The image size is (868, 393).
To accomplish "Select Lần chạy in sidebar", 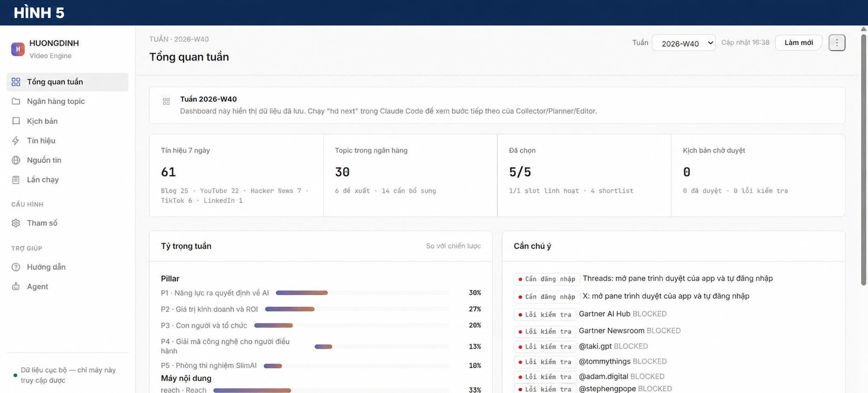I will [x=68, y=180].
